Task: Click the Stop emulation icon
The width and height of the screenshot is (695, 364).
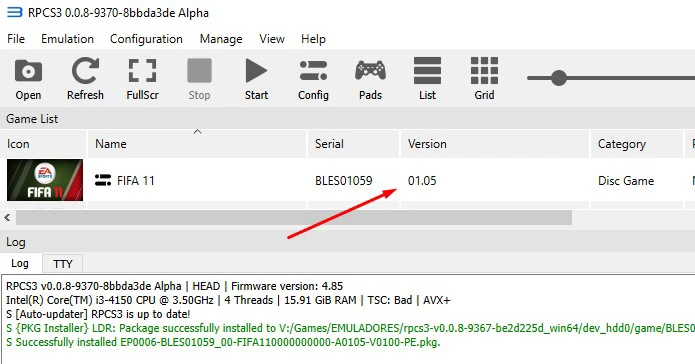Action: (199, 79)
